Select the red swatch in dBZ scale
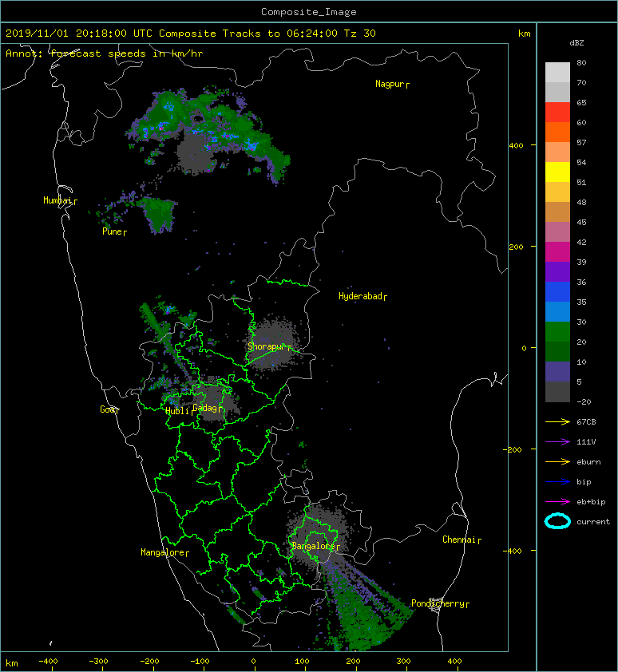This screenshot has height=672, width=618. (x=557, y=113)
